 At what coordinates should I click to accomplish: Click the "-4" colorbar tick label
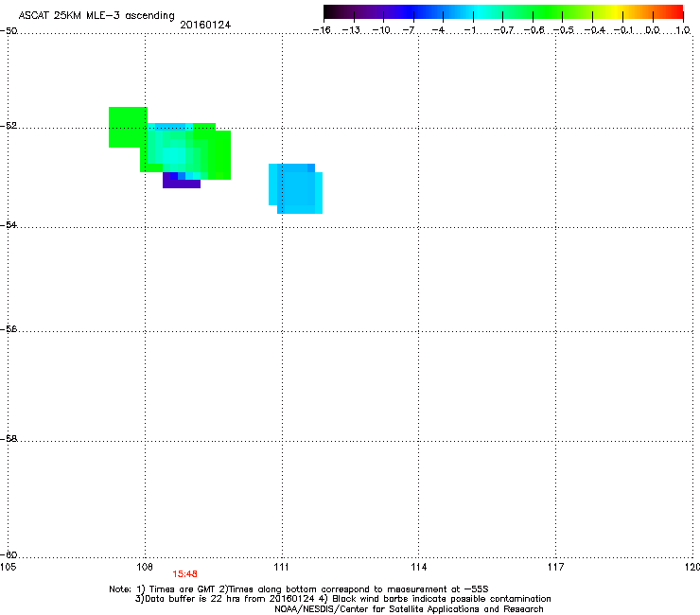(438, 30)
